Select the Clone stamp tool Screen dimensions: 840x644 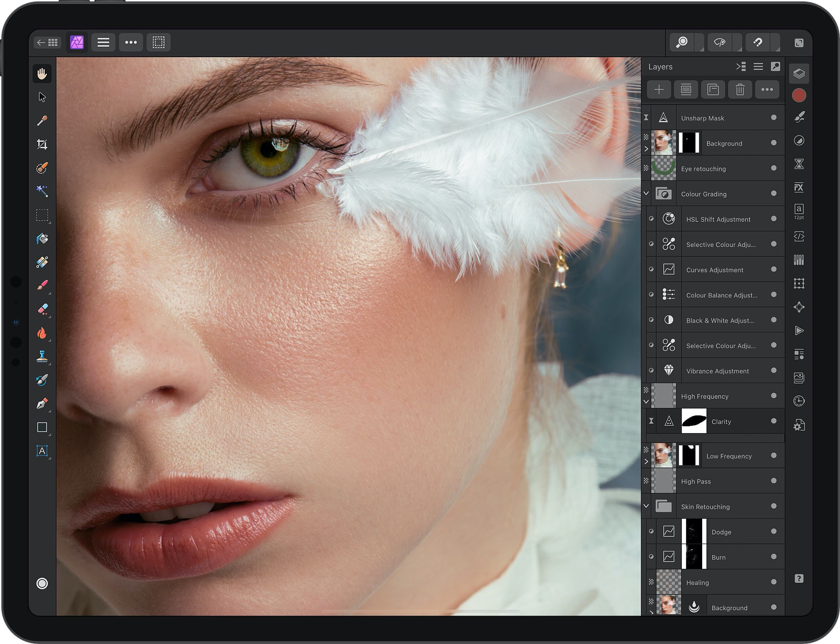tap(42, 357)
